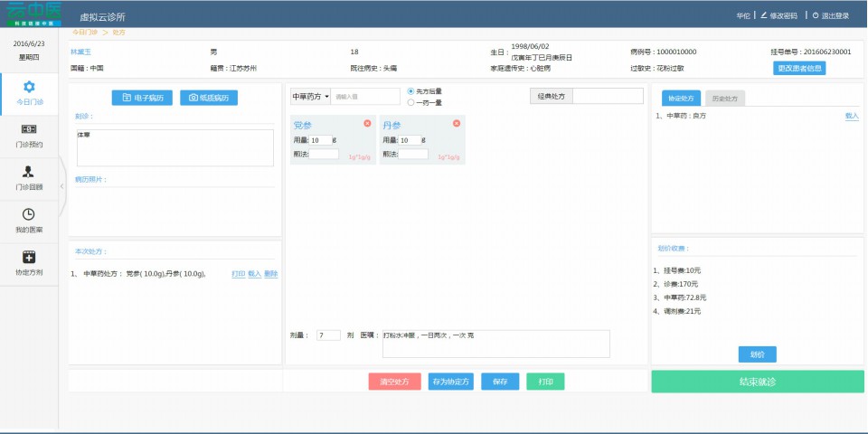This screenshot has height=434, width=868.
Task: Expand 中草药方 prescription type dropdown
Action: [x=310, y=96]
